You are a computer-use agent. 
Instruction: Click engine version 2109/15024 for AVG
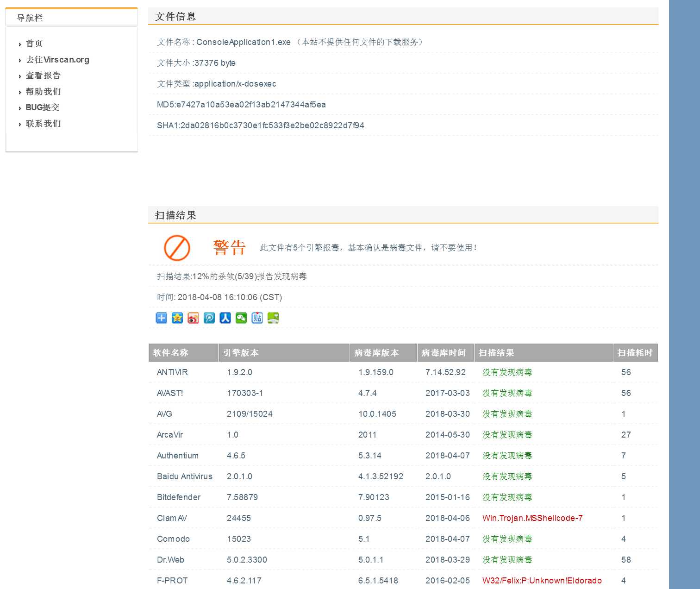click(250, 414)
